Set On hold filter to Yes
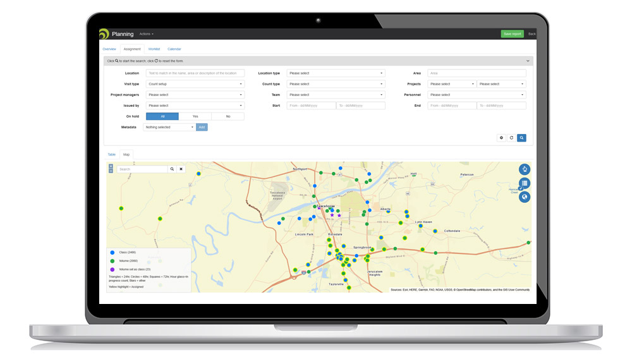Viewport: 632px width, 364px height. click(x=195, y=116)
